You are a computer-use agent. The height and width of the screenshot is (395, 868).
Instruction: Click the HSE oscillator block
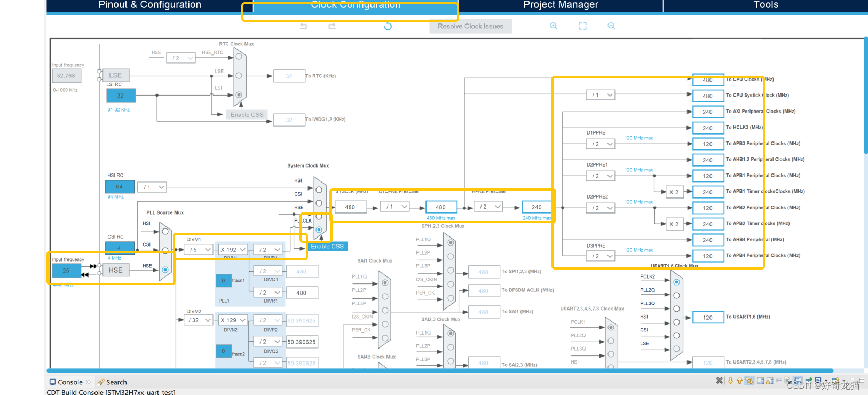(x=115, y=270)
